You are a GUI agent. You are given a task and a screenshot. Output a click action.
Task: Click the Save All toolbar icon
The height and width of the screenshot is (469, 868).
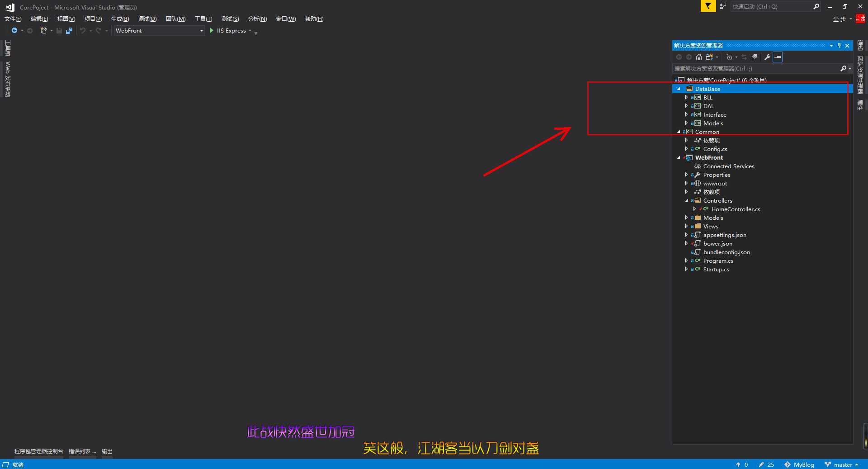(x=69, y=31)
